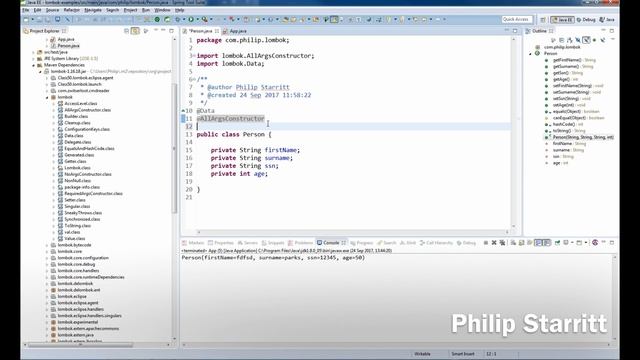Viewport: 640px width, 360px height.
Task: Open the Window menu
Action: point(162,10)
